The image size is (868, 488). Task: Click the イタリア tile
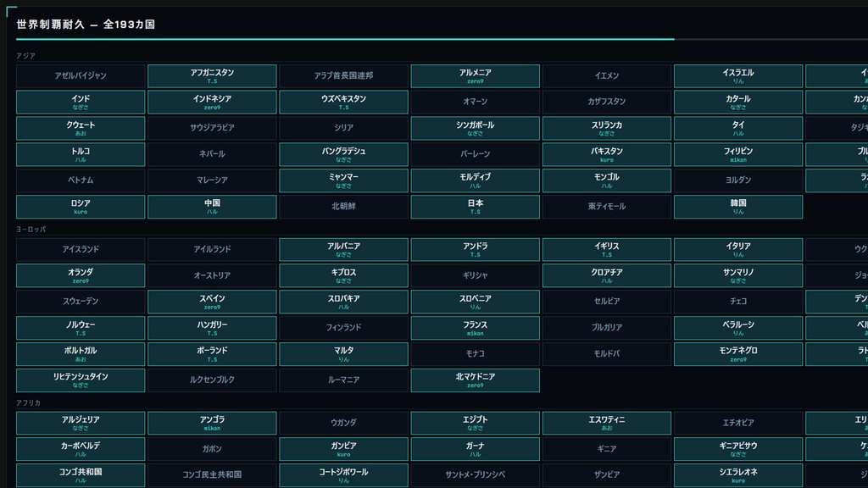[x=738, y=250]
